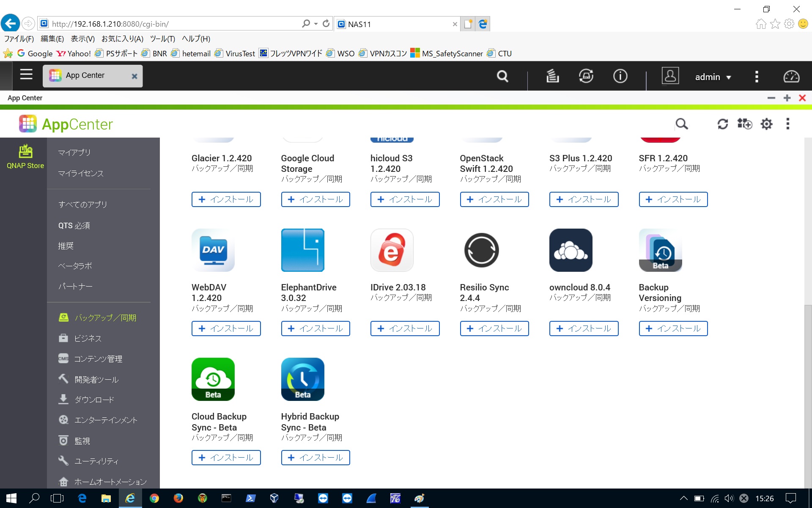Click the Resilio Sync app thumbnail
Image resolution: width=812 pixels, height=508 pixels.
tap(481, 250)
